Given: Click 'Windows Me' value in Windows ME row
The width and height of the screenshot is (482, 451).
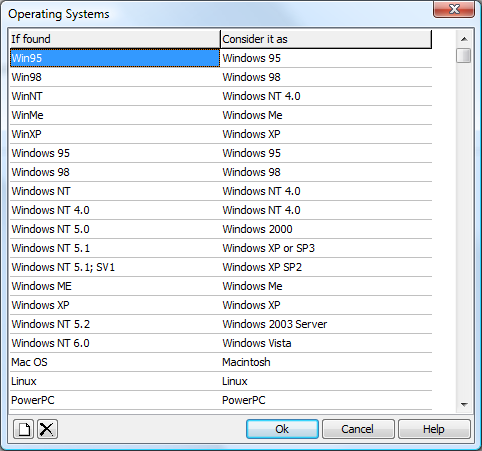Looking at the screenshot, I should 326,286.
